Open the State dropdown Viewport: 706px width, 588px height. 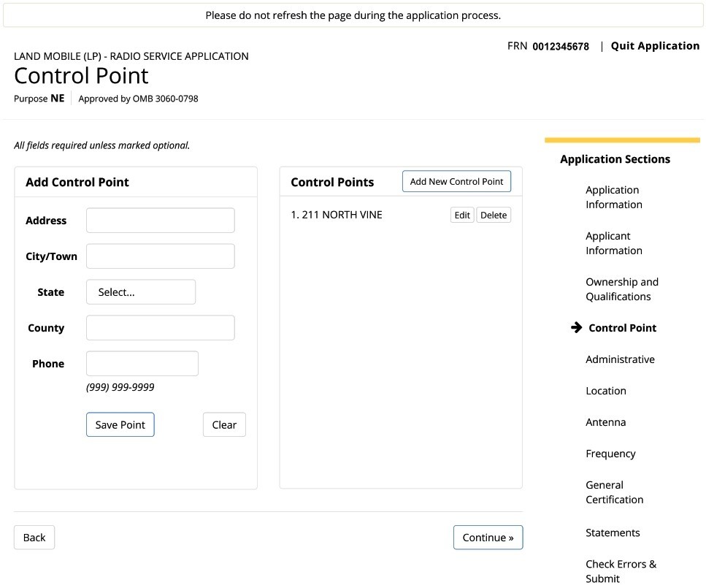[141, 292]
